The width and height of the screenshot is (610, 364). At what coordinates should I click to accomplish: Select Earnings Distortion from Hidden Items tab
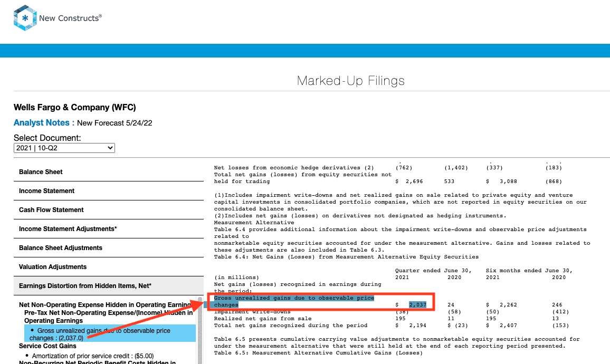tap(109, 286)
